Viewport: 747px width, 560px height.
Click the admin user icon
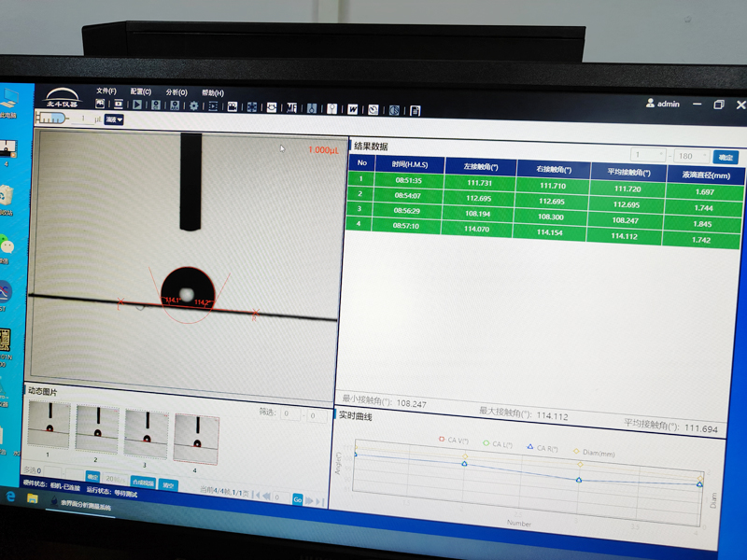click(x=650, y=104)
